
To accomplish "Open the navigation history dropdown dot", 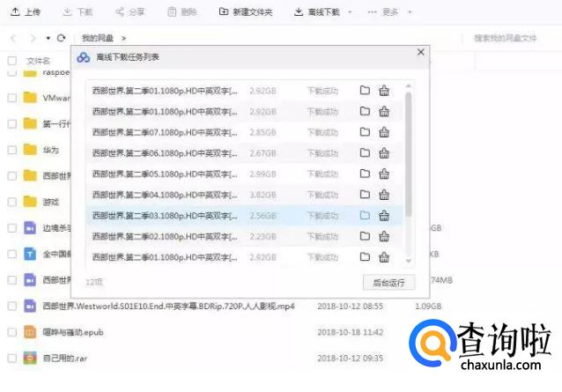I will (48, 38).
